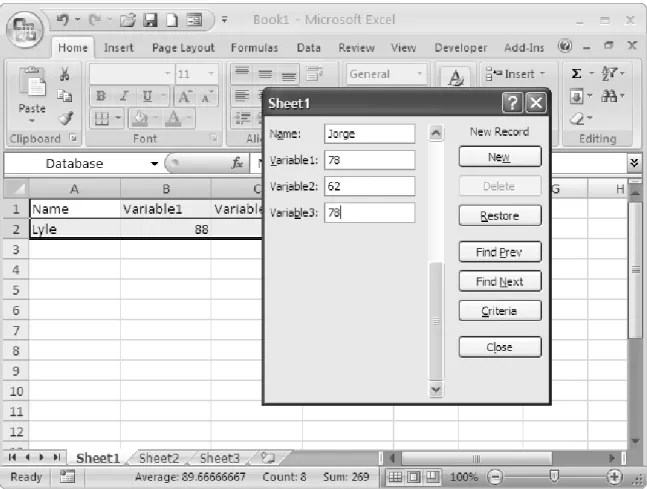This screenshot has height=489, width=647.
Task: Open the Font Size dropdown
Action: 211,74
